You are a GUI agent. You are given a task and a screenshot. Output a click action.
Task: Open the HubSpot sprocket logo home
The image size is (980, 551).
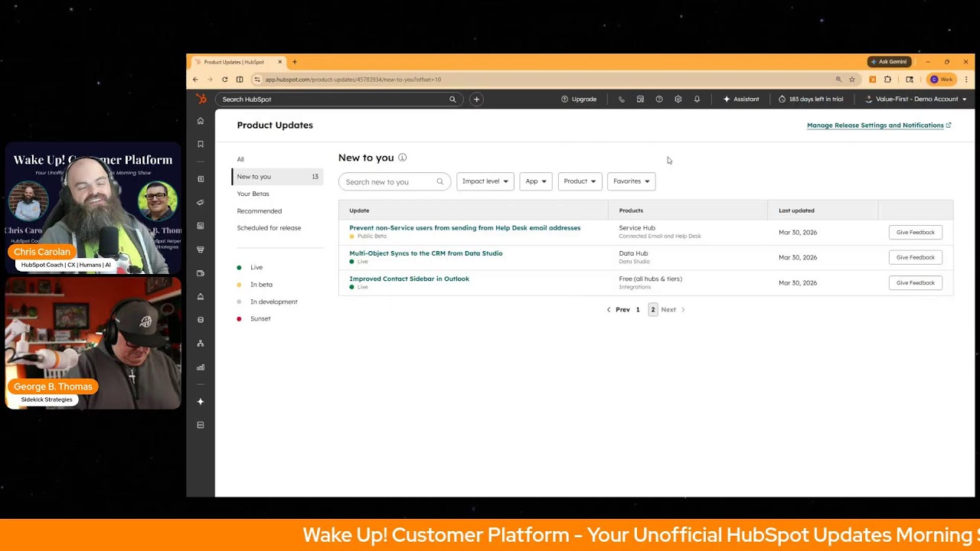(201, 99)
